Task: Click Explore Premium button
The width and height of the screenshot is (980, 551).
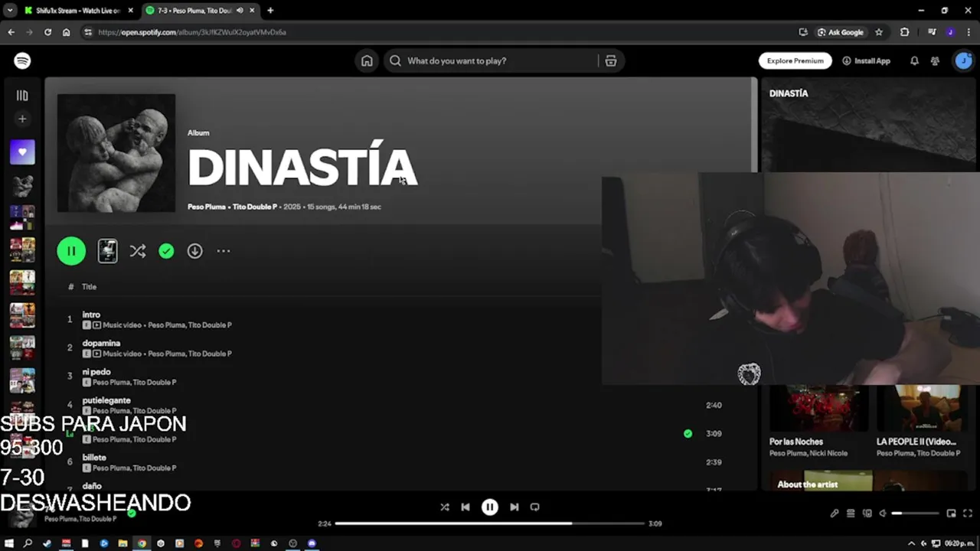Action: tap(795, 60)
